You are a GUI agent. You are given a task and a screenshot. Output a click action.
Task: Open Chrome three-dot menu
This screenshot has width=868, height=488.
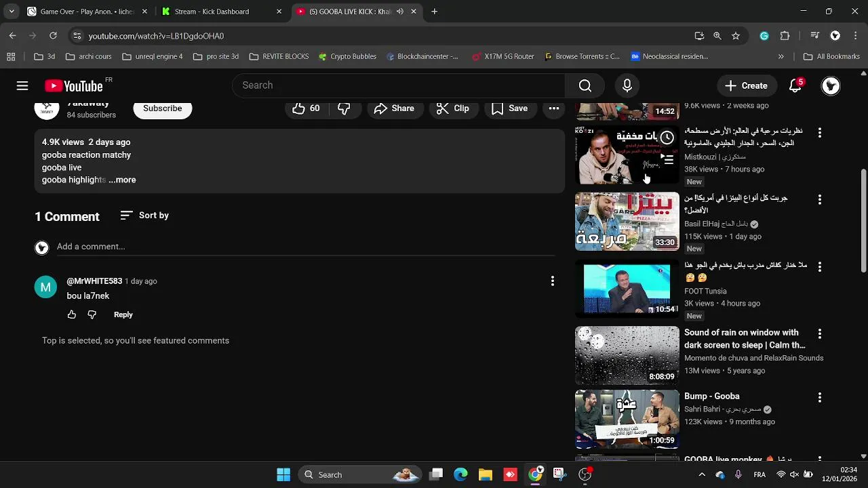click(x=855, y=36)
